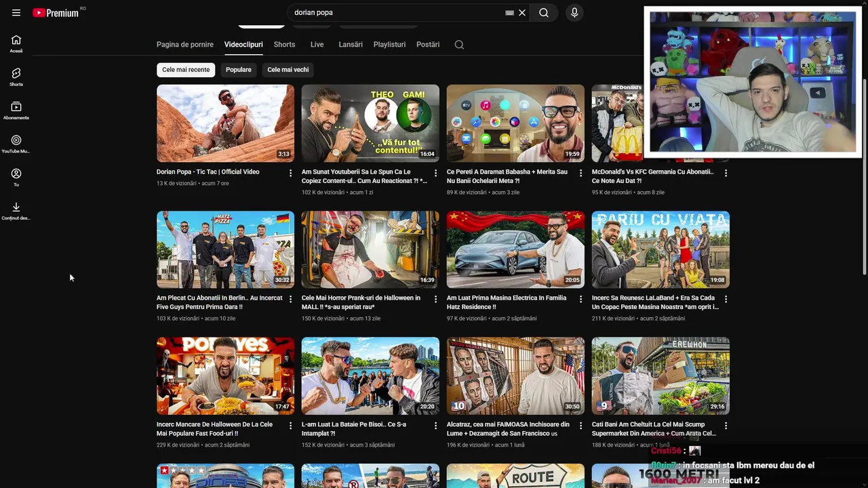This screenshot has height=488, width=868.
Task: Open options for Cati Bani Am Cheltuit video
Action: pyautogui.click(x=726, y=426)
